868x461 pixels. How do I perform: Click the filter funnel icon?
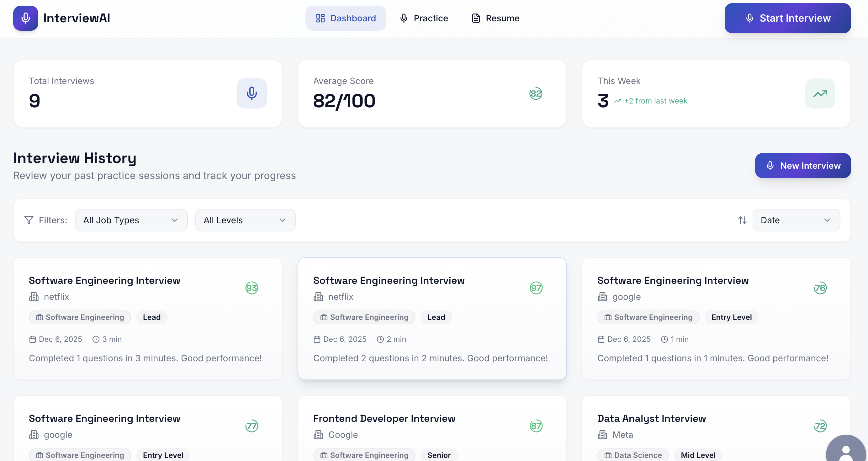[x=29, y=220]
